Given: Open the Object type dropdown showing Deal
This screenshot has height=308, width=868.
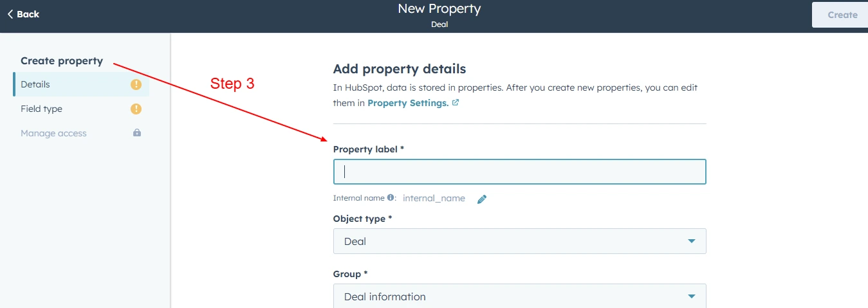Looking at the screenshot, I should 519,241.
